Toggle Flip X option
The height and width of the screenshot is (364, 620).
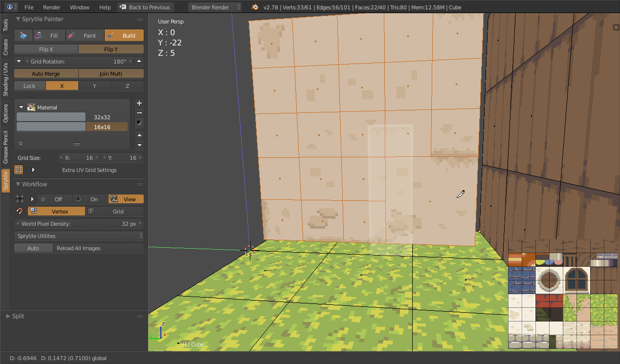pos(46,49)
